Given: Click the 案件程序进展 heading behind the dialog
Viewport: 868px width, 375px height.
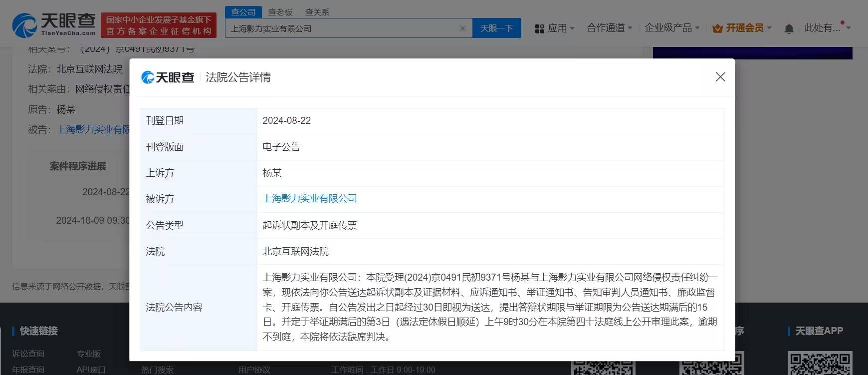Looking at the screenshot, I should coord(78,166).
